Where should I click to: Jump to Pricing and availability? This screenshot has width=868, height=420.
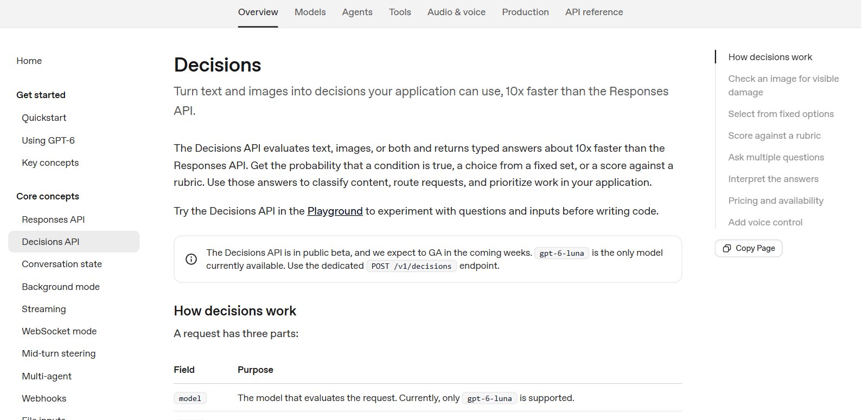coord(776,201)
